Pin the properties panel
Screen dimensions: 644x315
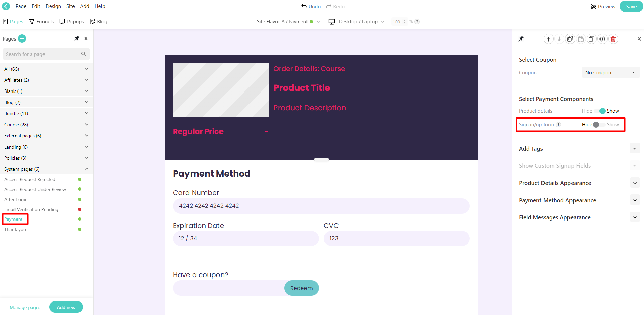(x=521, y=39)
